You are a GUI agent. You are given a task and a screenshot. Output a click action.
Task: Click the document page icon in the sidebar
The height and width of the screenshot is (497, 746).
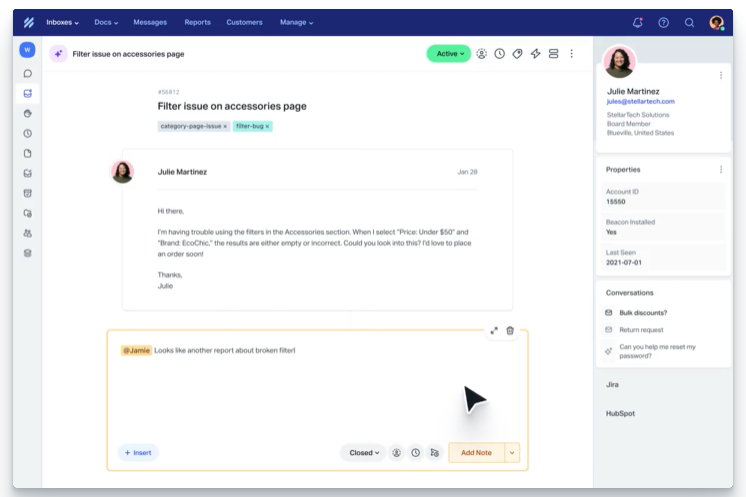(x=28, y=153)
